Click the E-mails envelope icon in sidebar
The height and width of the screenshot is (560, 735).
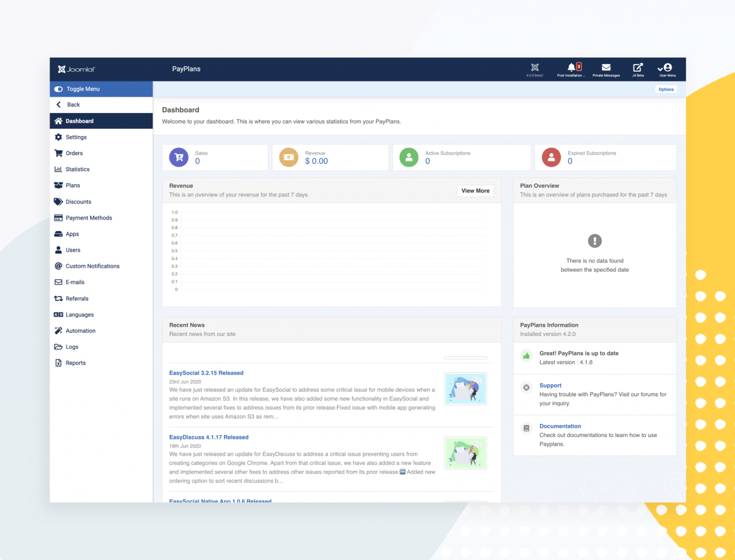point(58,282)
